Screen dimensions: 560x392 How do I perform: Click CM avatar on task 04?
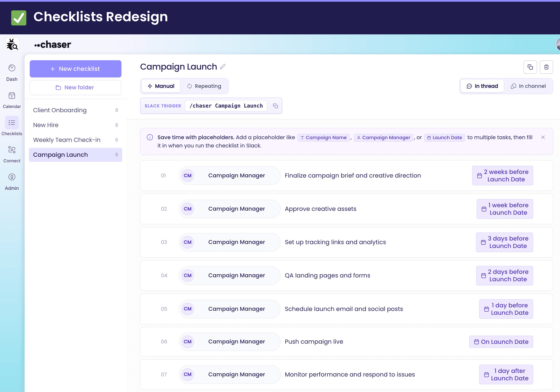tap(188, 276)
